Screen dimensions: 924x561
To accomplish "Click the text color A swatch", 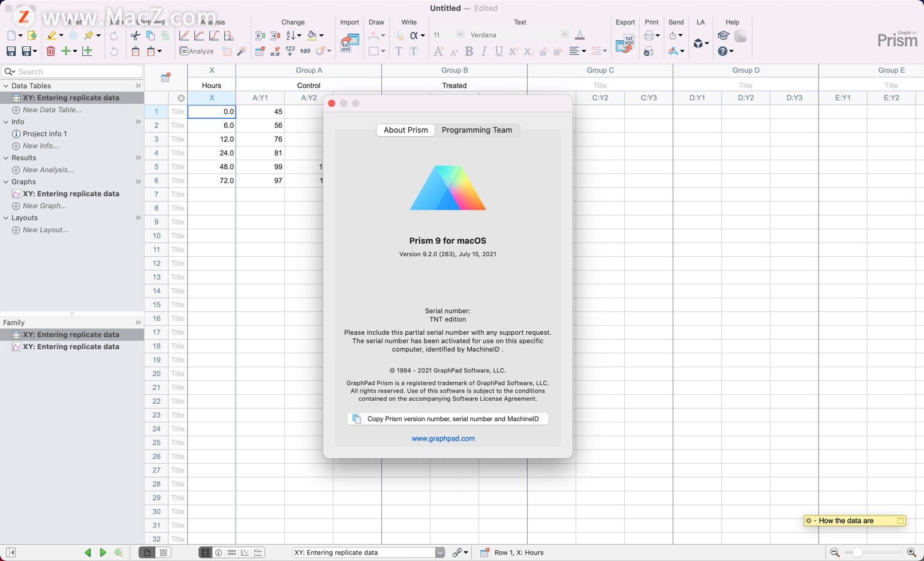I will tap(579, 35).
